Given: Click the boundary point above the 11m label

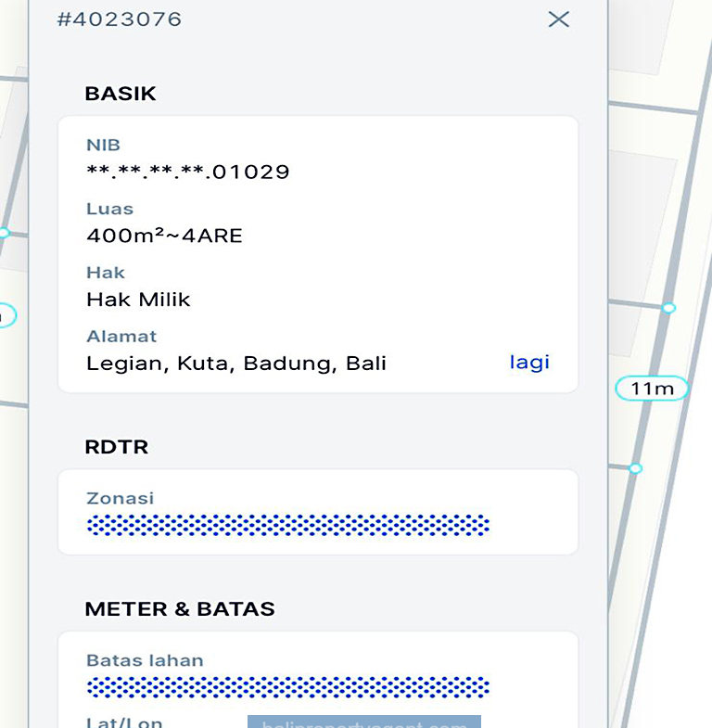Looking at the screenshot, I should [x=668, y=308].
